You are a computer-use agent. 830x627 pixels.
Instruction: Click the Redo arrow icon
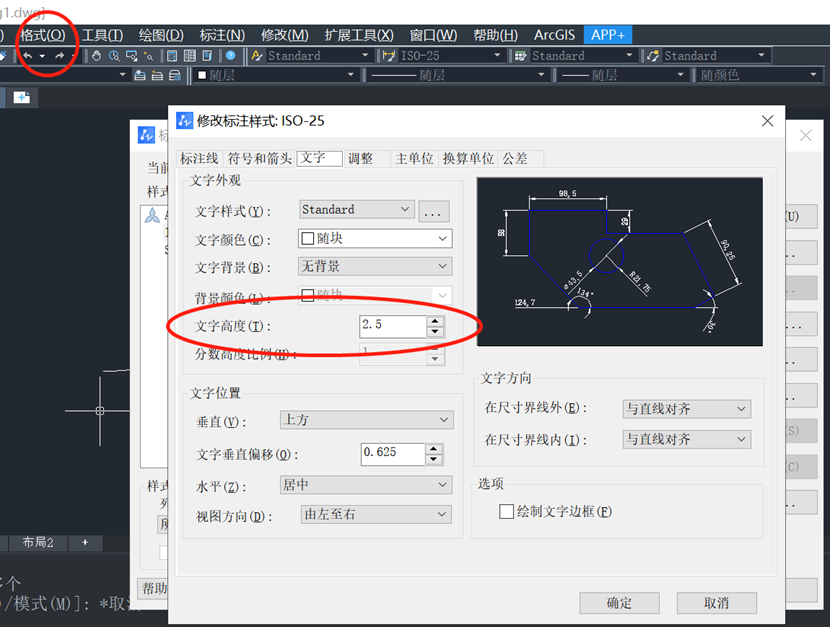point(58,55)
